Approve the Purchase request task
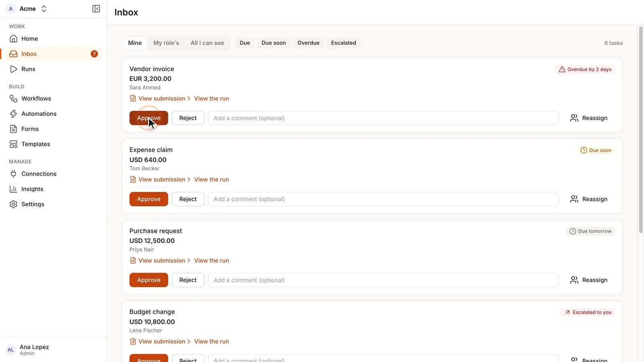 (x=149, y=280)
